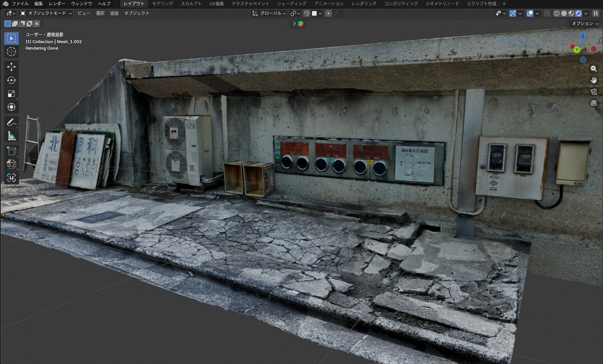Toggle proportional editing button
The width and height of the screenshot is (603, 364).
tap(328, 14)
